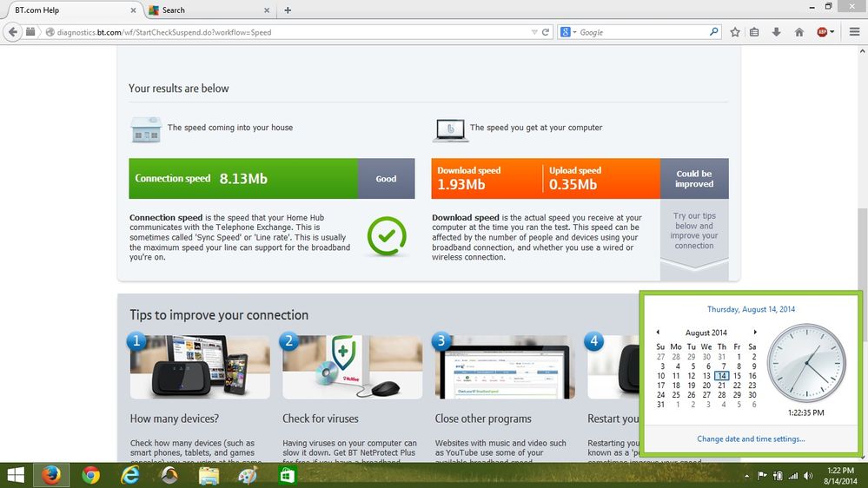Go to previous month in calendar
Image resolution: width=868 pixels, height=488 pixels.
pyautogui.click(x=658, y=332)
